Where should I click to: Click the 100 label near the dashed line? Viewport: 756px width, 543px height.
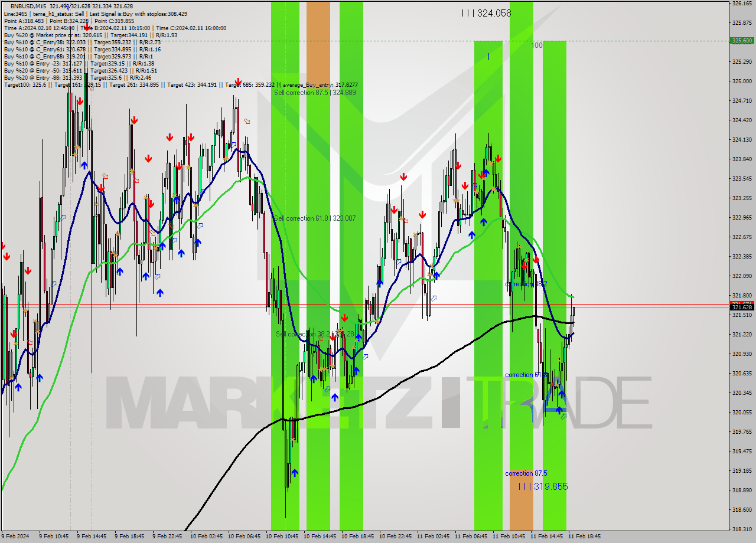[537, 45]
